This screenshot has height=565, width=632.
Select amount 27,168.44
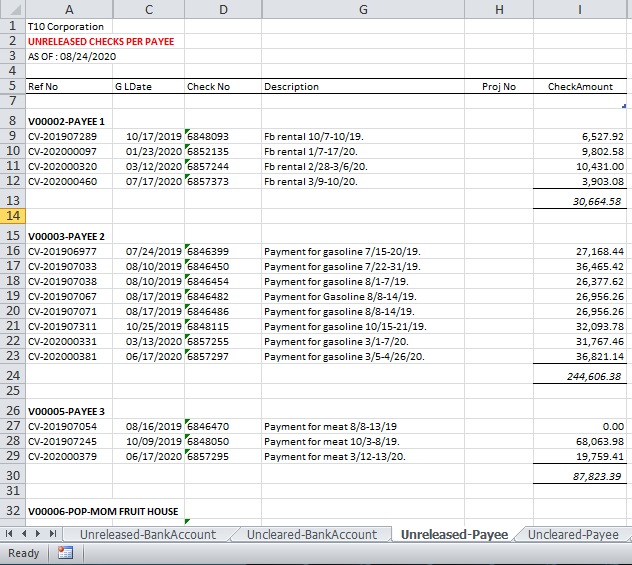580,251
